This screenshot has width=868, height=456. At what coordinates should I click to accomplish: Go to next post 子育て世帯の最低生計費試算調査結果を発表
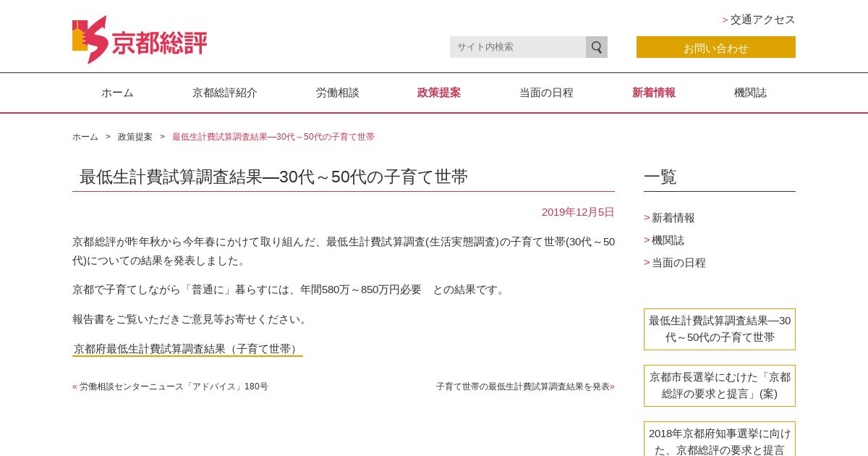click(x=523, y=387)
